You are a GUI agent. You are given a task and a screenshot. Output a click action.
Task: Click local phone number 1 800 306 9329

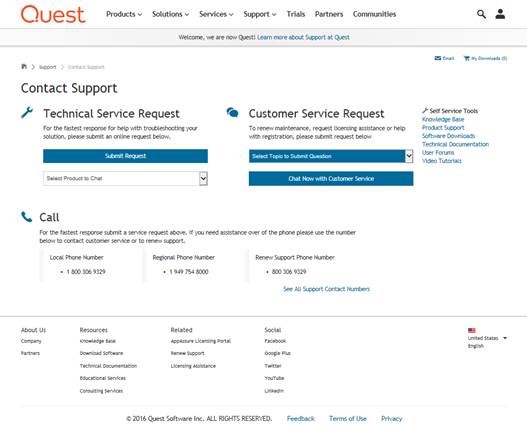pos(86,272)
